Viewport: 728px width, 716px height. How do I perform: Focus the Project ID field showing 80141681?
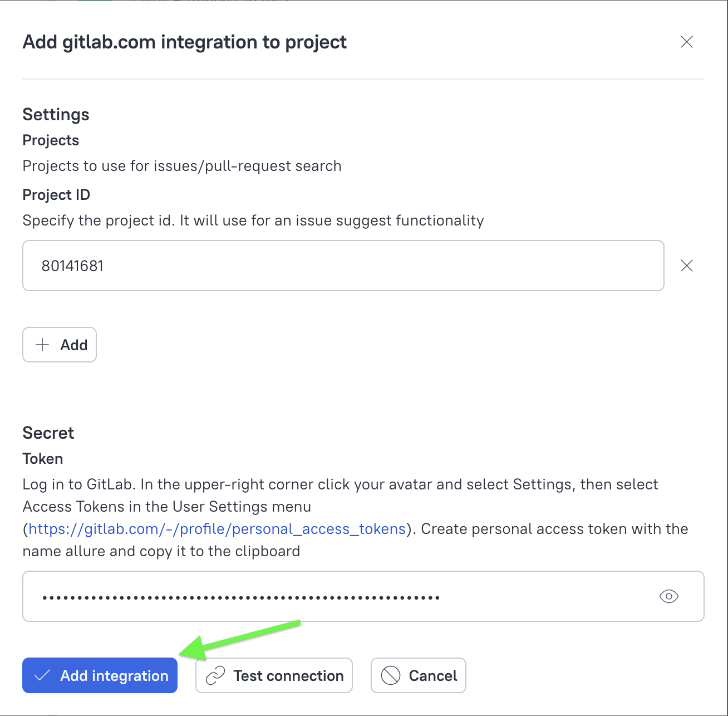click(343, 266)
